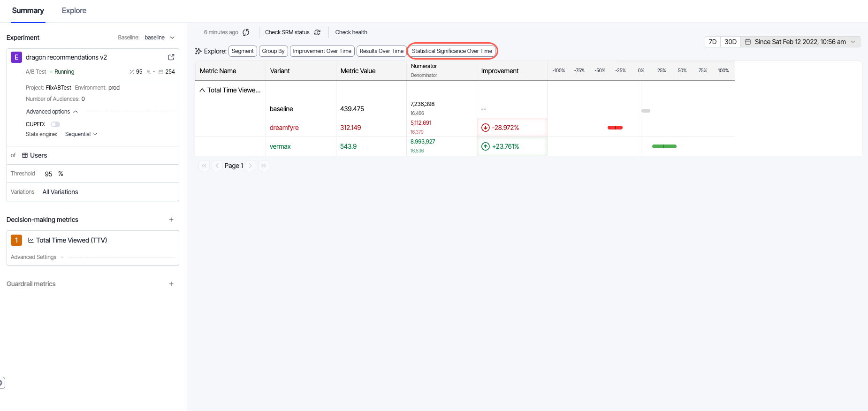Click the Check health button
The image size is (868, 411).
351,32
